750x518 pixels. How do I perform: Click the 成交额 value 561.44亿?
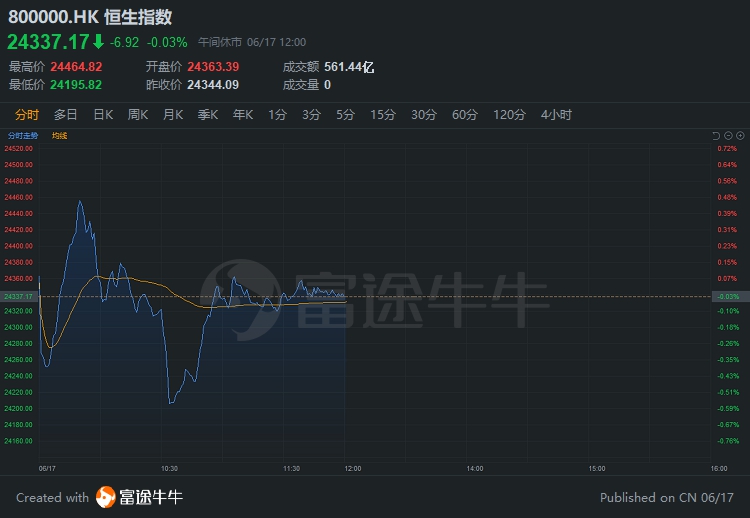tap(349, 67)
